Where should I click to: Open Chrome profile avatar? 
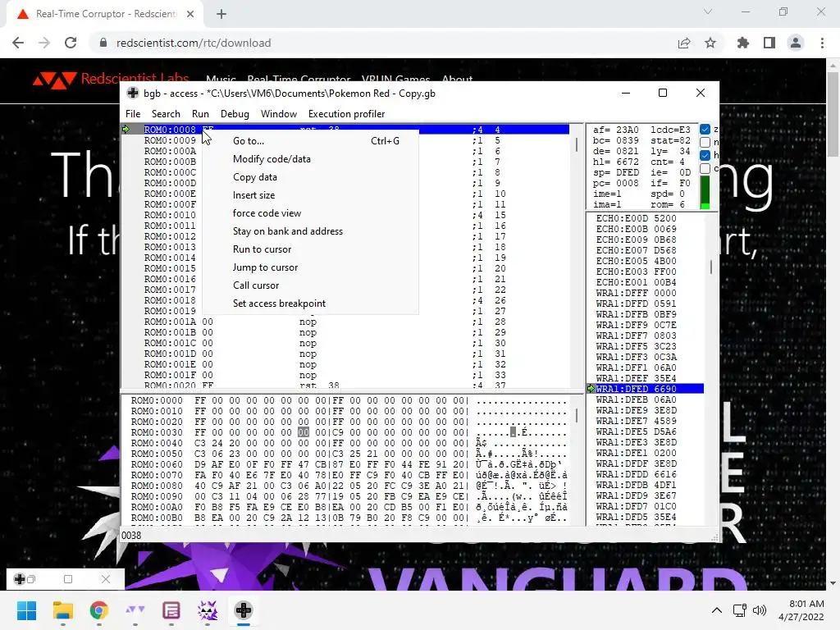(x=796, y=43)
